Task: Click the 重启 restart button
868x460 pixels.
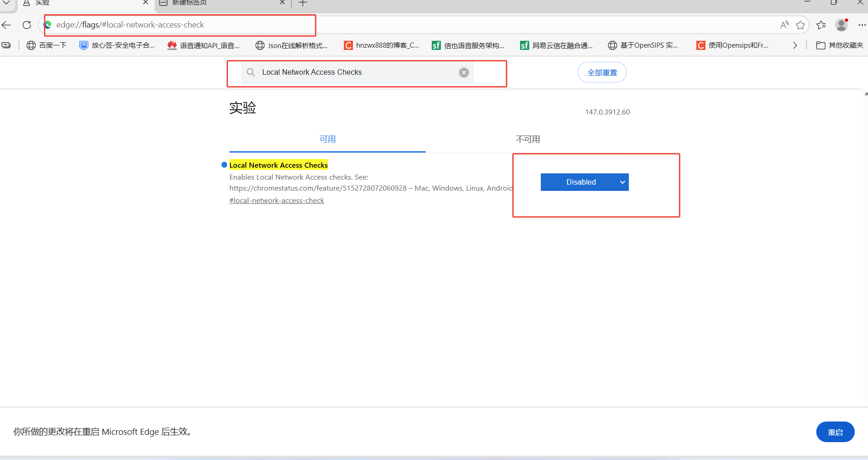Action: [x=835, y=432]
